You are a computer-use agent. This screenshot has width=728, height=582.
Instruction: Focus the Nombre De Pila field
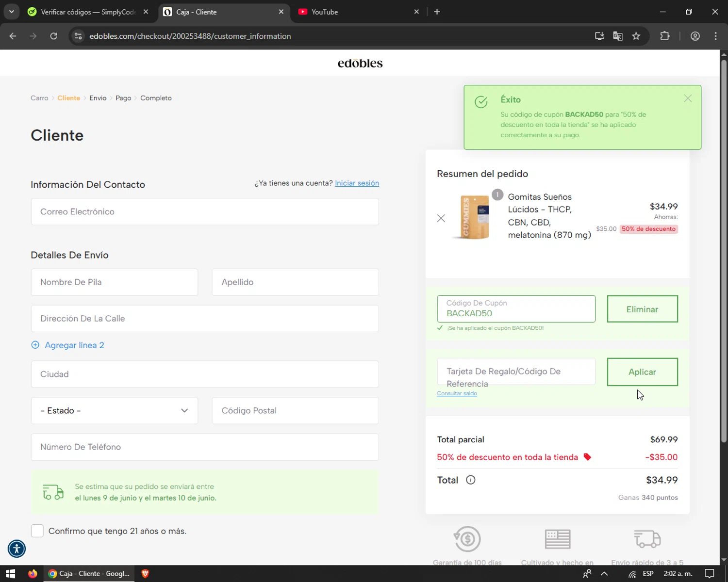coord(115,282)
